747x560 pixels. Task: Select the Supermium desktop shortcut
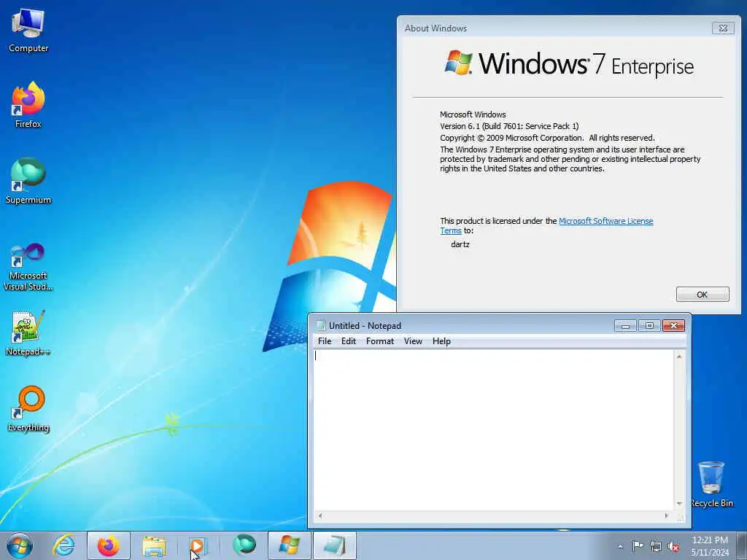pos(28,181)
